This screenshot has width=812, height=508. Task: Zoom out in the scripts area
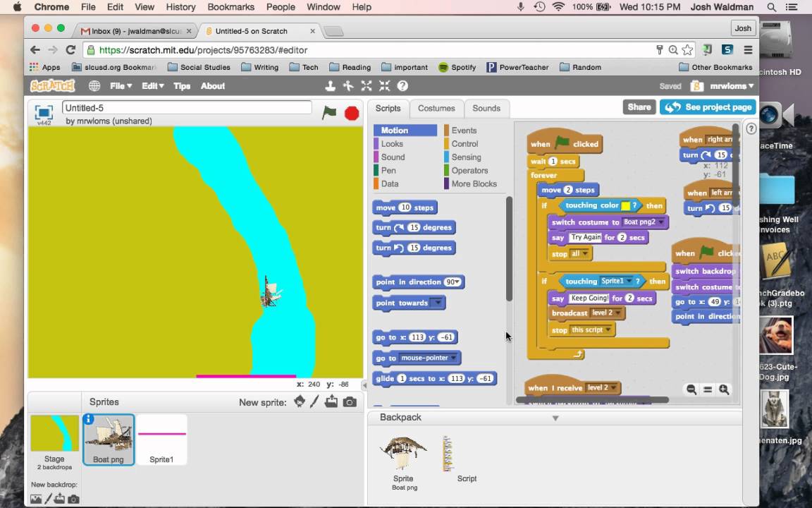[x=691, y=389]
